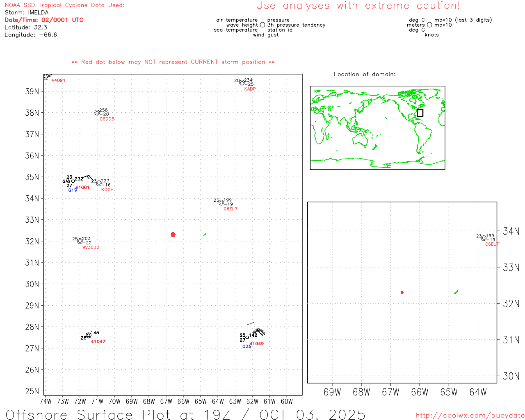This screenshot has width=525, height=420.
Task: Click the '145' pressure value at buoy 41047
Action: point(95,333)
